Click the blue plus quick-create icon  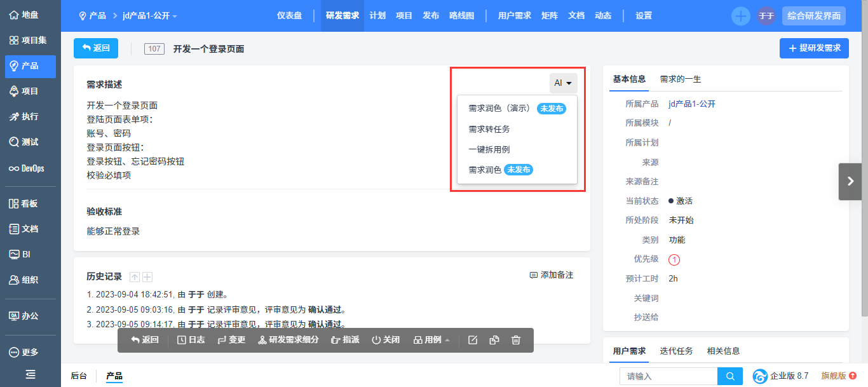pos(740,16)
